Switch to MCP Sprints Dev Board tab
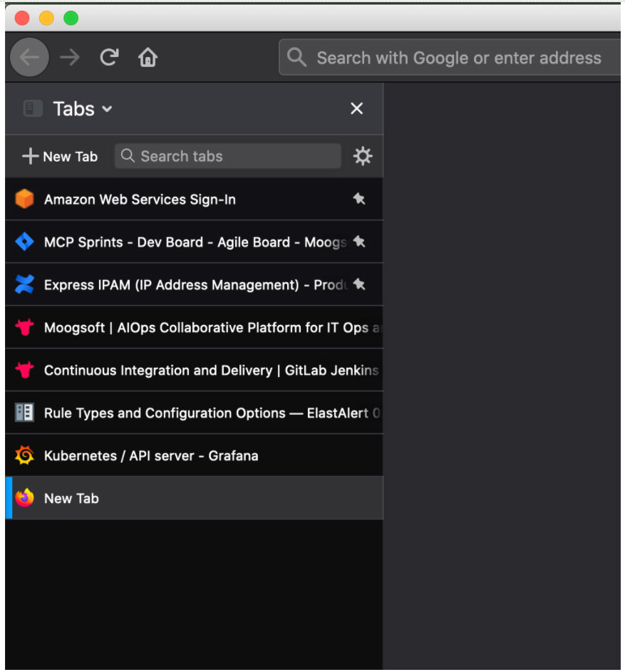The width and height of the screenshot is (625, 672). [194, 242]
